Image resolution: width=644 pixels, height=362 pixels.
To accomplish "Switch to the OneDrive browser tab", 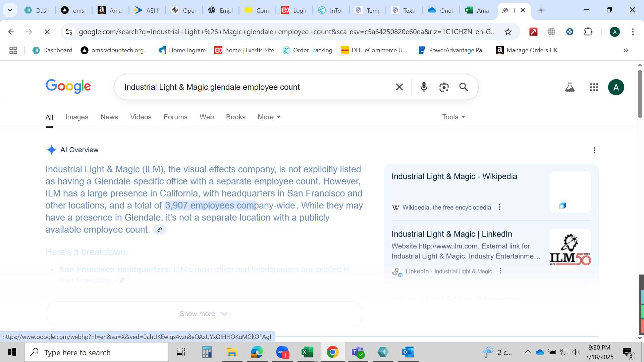I will tap(440, 10).
